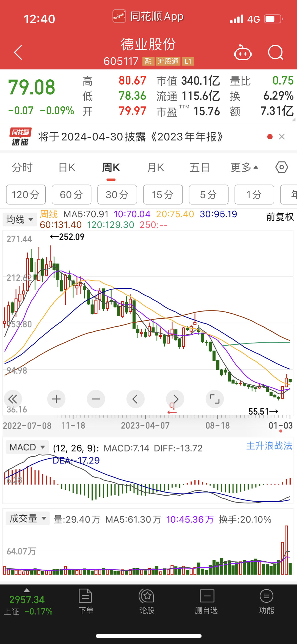Screen dimensions: 297x644
Task: Tap MA5:70.91 moving average label
Action: click(86, 214)
